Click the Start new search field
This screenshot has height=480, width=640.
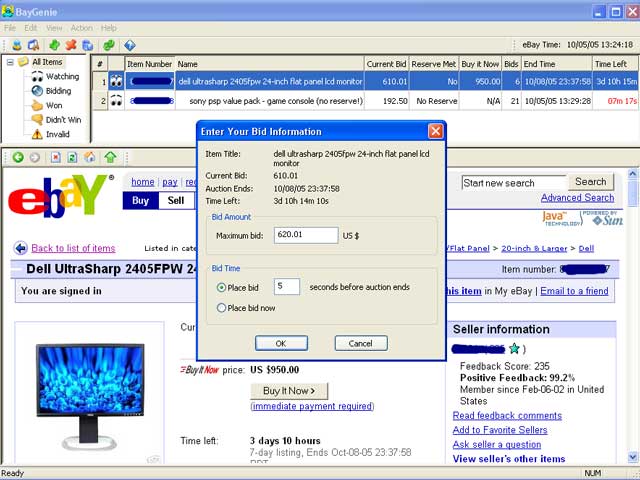[514, 183]
